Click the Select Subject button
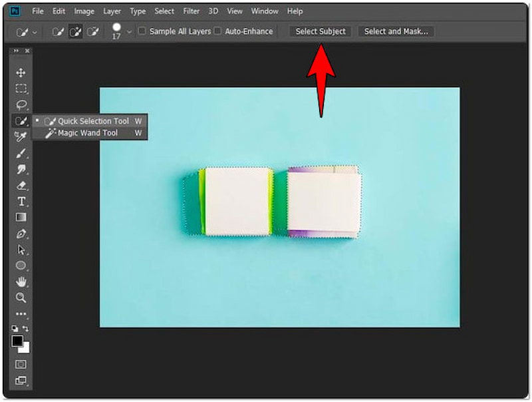The image size is (532, 402). [x=321, y=31]
